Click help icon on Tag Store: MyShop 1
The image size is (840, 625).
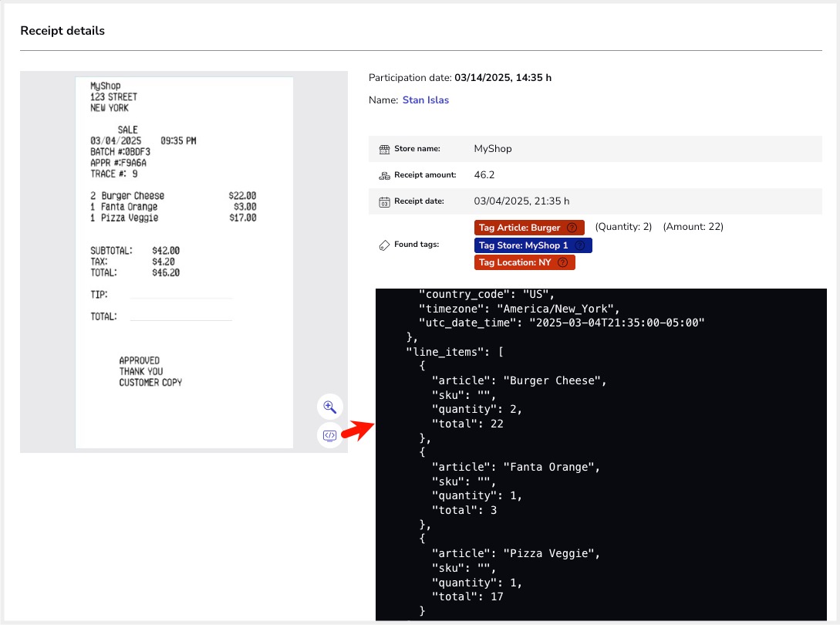(x=580, y=245)
